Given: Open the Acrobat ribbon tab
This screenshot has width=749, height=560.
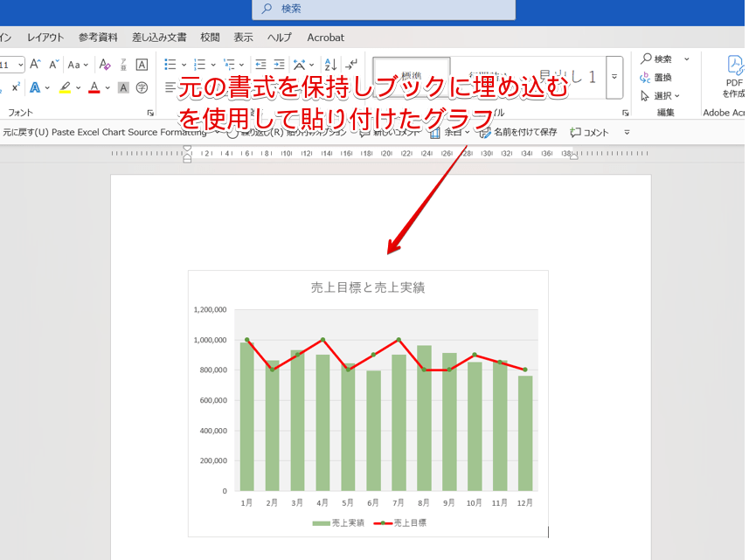Looking at the screenshot, I should coord(325,38).
